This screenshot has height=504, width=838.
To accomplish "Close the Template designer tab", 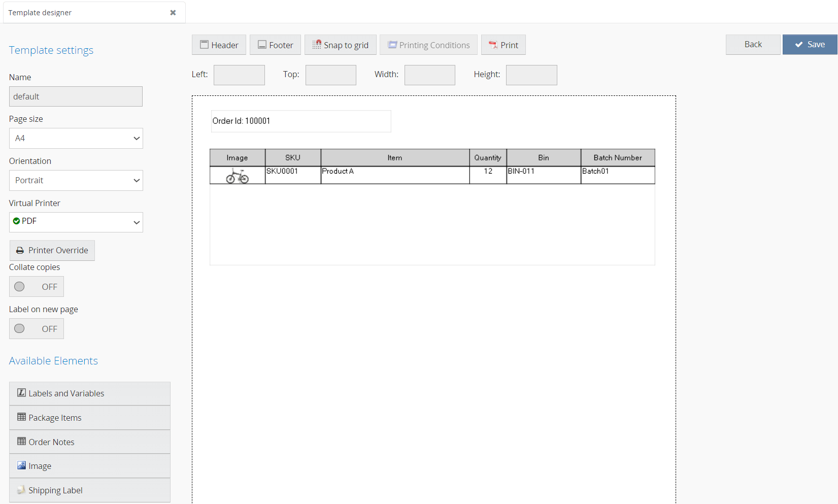I will click(173, 13).
